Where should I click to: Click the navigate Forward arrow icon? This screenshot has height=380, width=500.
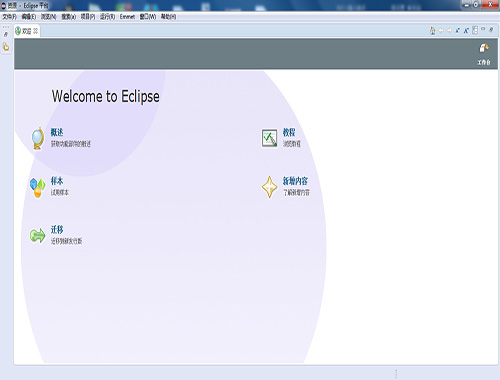pyautogui.click(x=449, y=31)
